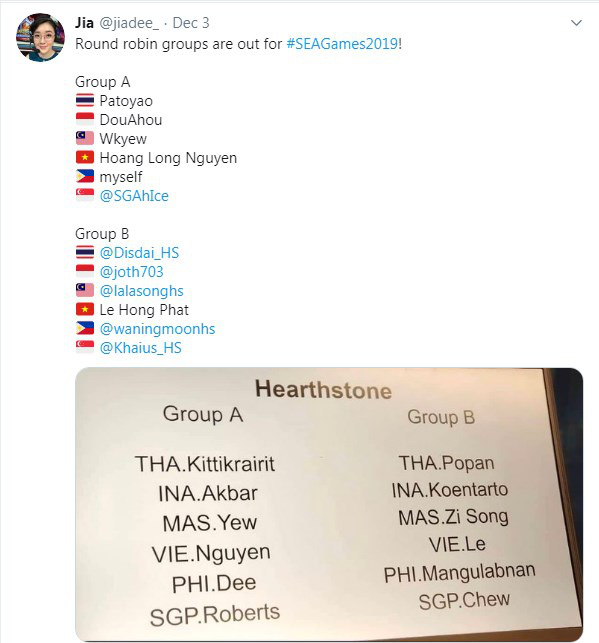Click Malaysia flag emoji beside Wkyew
This screenshot has height=643, width=599.
(85, 139)
